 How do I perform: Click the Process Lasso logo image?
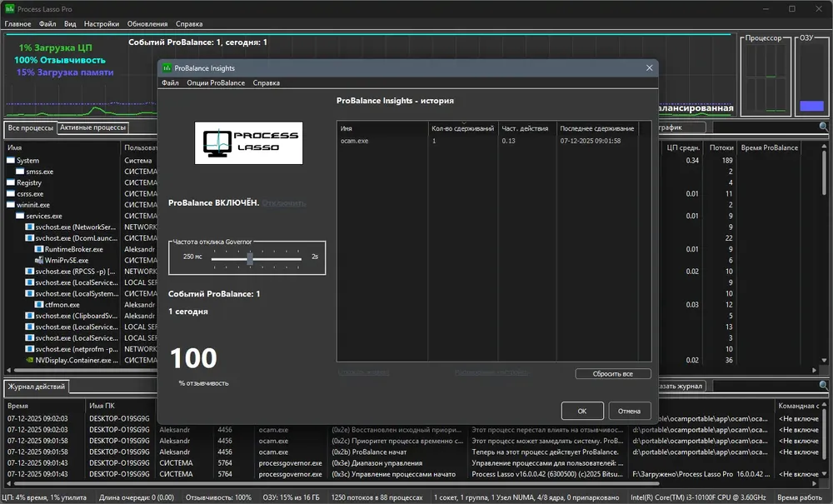coord(248,142)
